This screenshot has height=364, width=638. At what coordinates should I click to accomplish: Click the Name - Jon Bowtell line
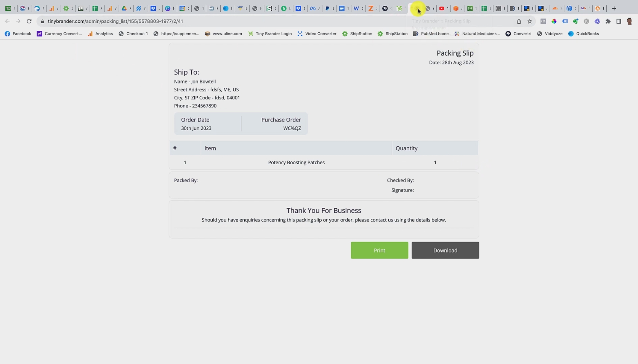(x=195, y=81)
